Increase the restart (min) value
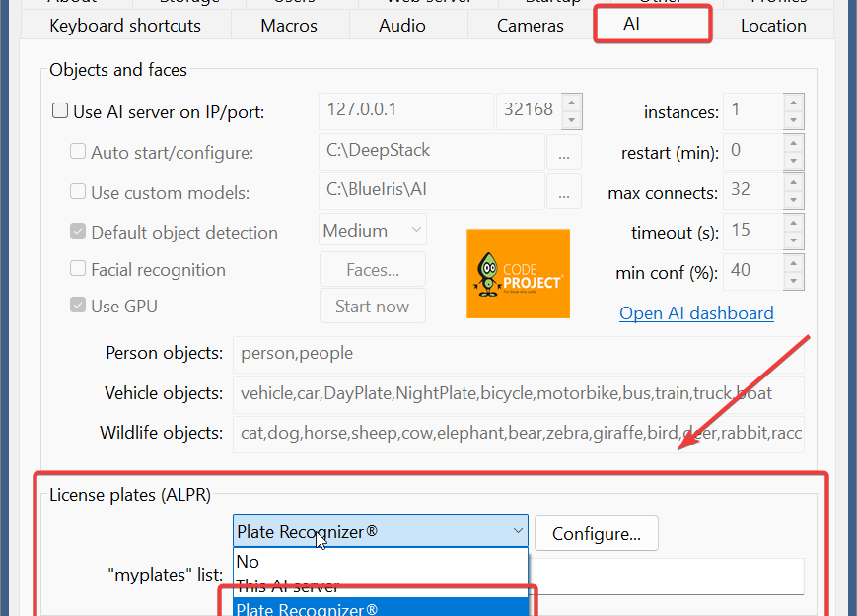This screenshot has height=616, width=857. [x=794, y=143]
